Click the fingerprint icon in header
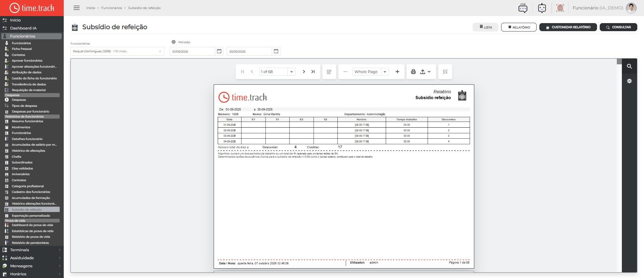 click(560, 8)
